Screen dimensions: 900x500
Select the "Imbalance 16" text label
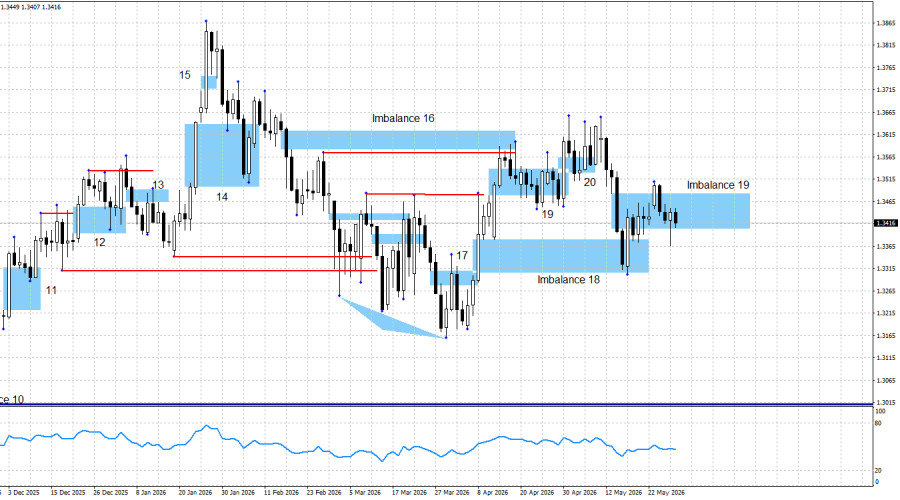403,118
